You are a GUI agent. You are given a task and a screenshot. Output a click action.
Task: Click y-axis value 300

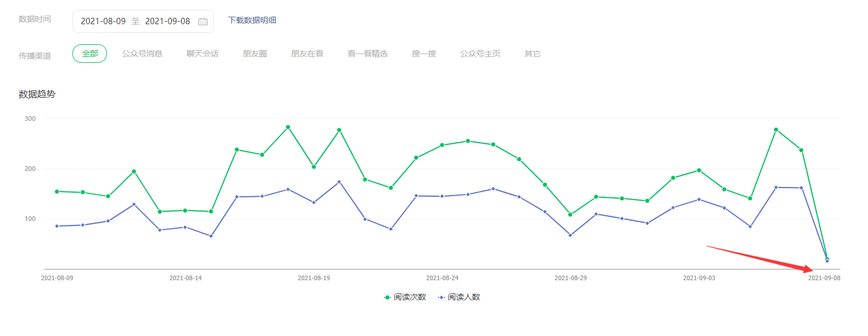[x=30, y=119]
